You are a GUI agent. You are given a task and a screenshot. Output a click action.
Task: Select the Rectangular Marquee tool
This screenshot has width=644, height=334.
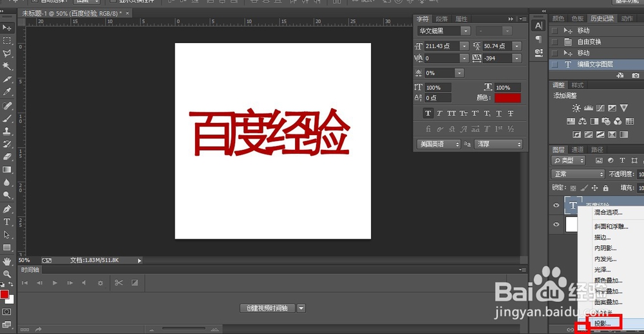(x=7, y=41)
